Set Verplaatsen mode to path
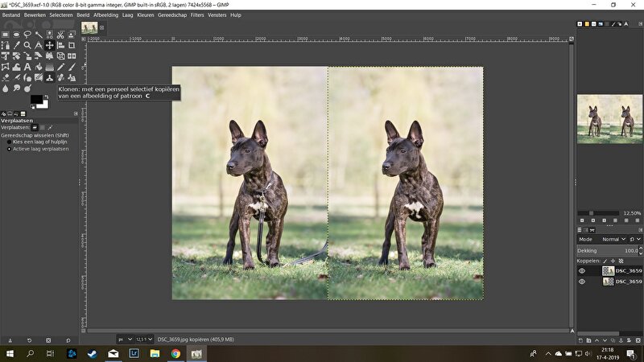644x362 pixels. click(x=50, y=128)
